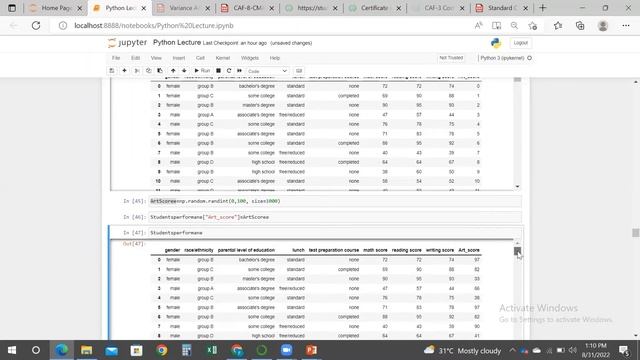Add this page to favorites
Image resolution: width=640 pixels, height=360 pixels.
(533, 25)
